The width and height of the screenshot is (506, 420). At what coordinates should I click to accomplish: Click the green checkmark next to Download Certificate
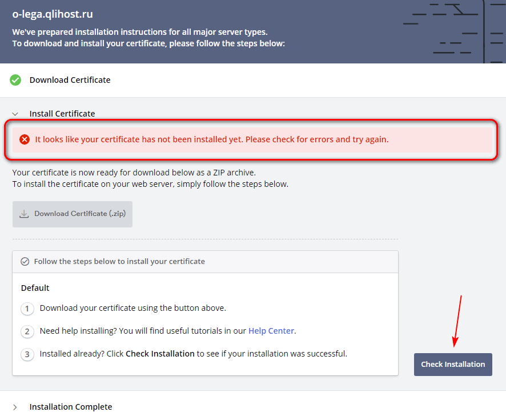tap(15, 80)
